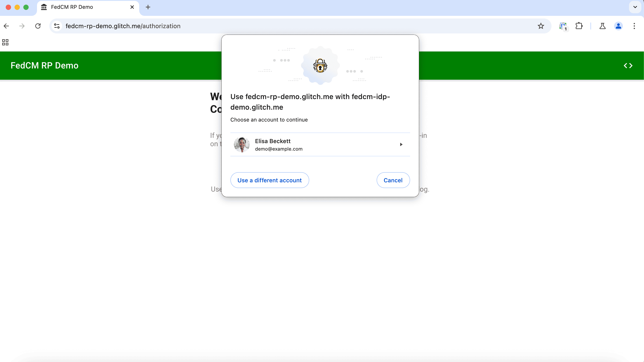Click the browser back navigation arrow
Screen dimensions: 644x362
click(x=7, y=26)
